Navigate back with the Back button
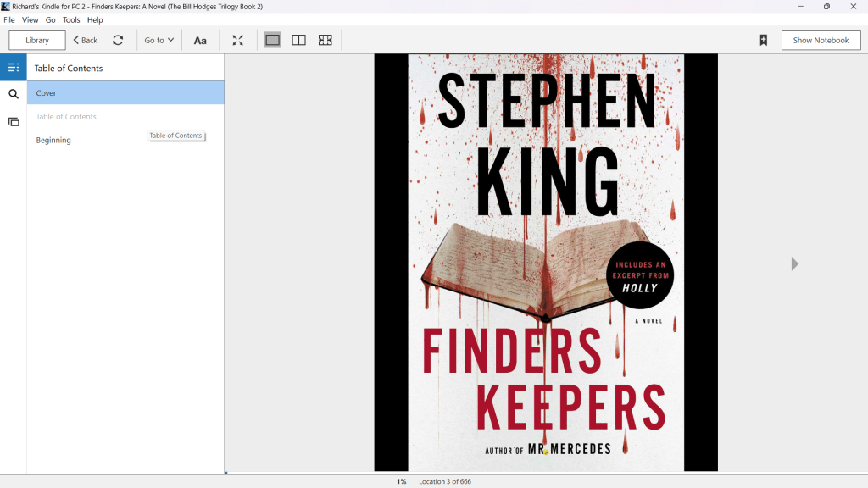The image size is (868, 488). 85,40
